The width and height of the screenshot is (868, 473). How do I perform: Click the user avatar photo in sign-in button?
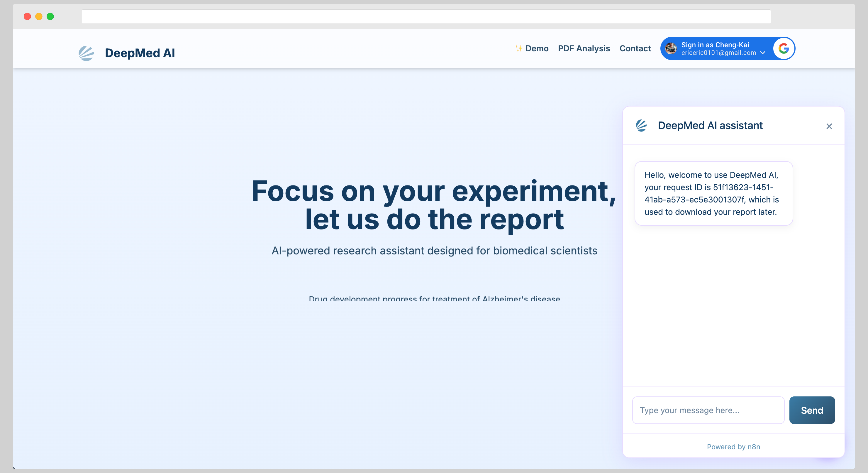[671, 48]
